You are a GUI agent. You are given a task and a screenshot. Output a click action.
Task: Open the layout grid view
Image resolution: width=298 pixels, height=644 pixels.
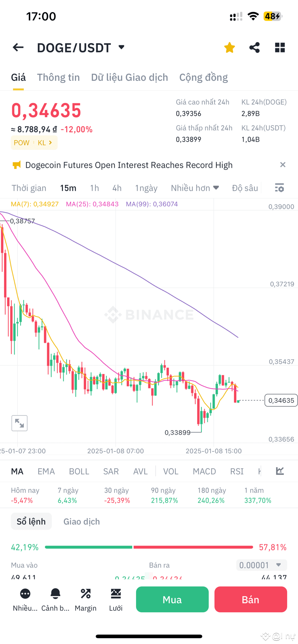tap(280, 47)
